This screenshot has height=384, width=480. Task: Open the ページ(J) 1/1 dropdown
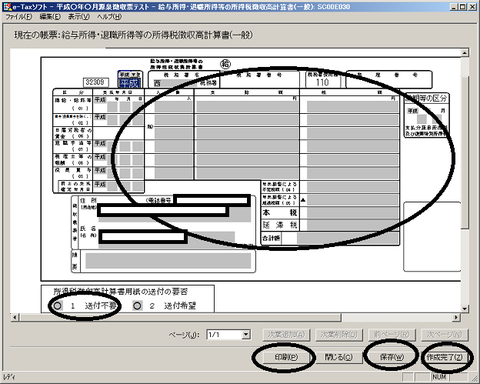click(x=246, y=334)
